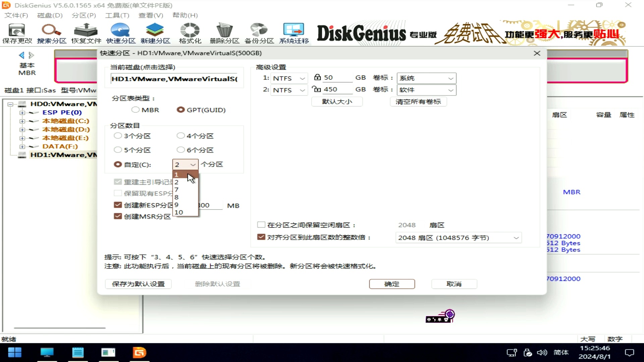Open the notepad icon in taskbar
644x362 pixels.
coord(78,352)
